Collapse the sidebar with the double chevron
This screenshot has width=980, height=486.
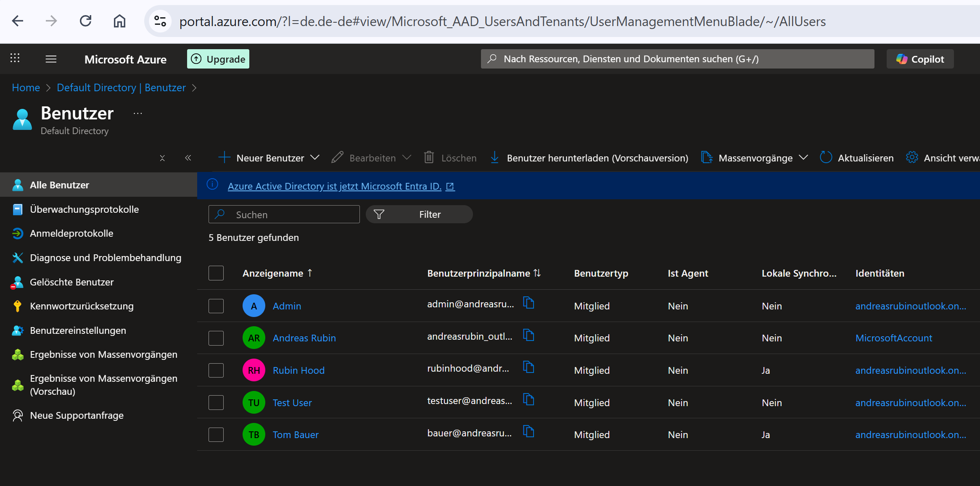point(188,158)
